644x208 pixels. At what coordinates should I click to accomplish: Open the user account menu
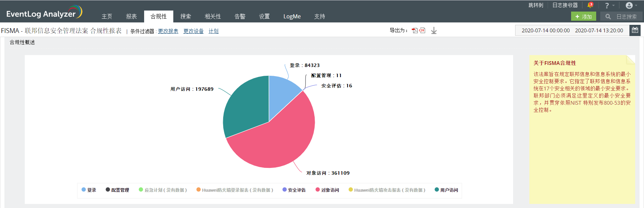pos(631,5)
